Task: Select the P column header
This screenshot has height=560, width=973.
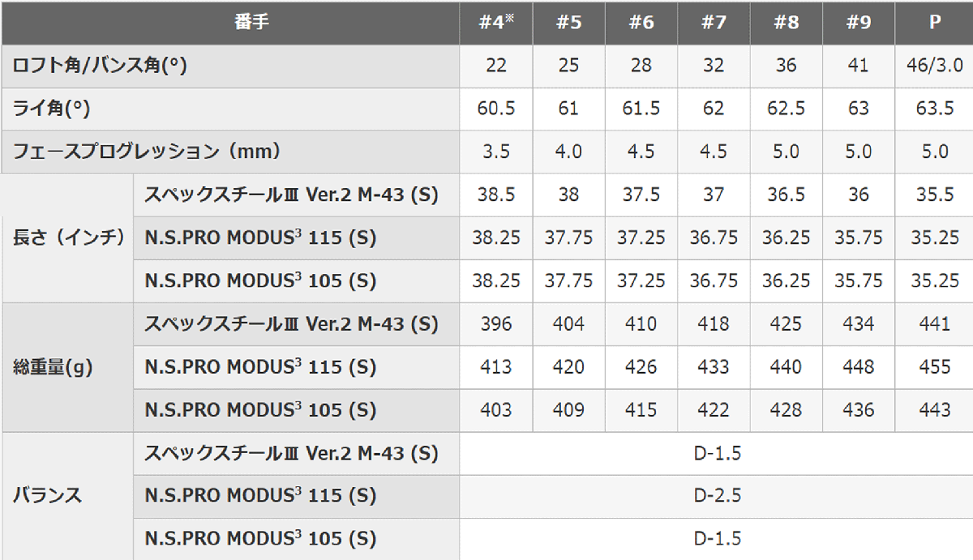Action: 934,23
